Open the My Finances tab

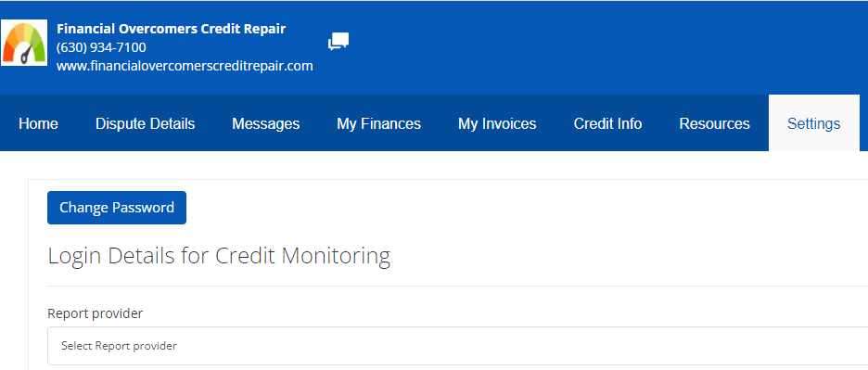point(378,123)
